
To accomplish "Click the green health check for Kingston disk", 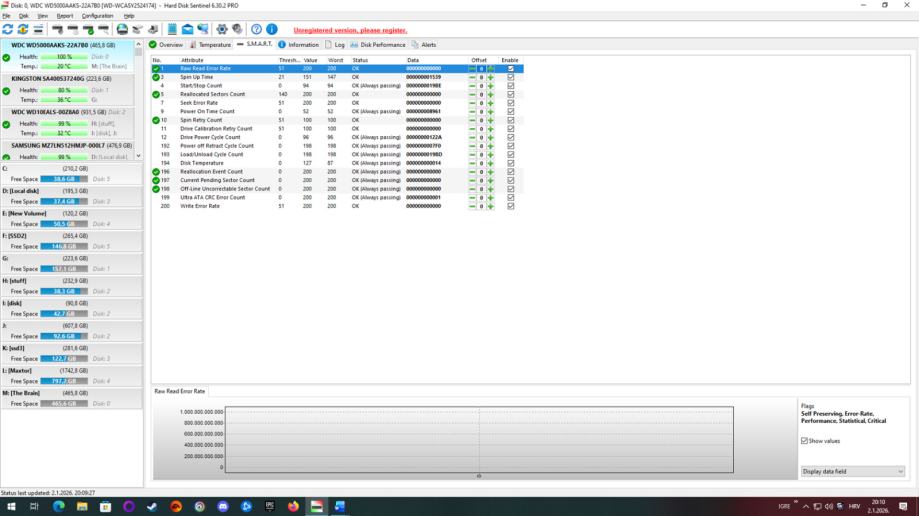I will tap(6, 91).
